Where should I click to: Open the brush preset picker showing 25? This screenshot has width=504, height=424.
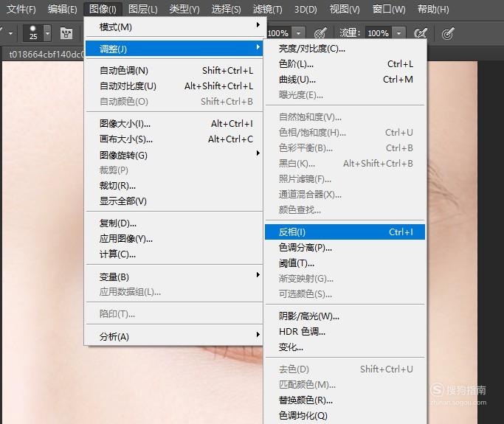pos(38,32)
